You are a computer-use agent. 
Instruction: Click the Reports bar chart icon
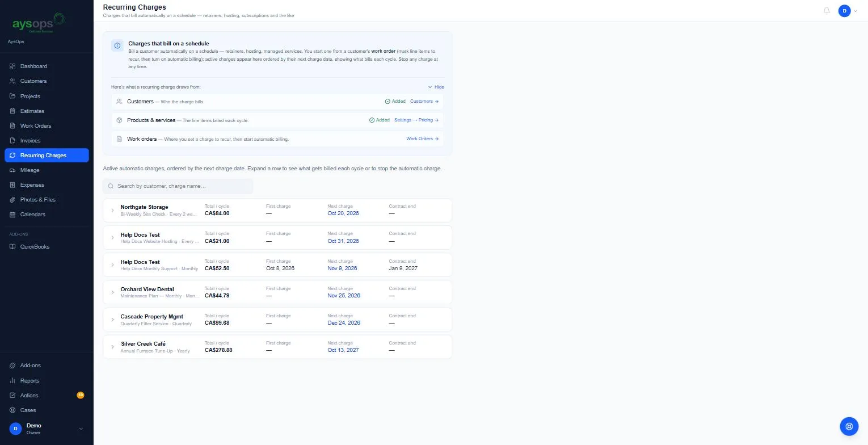pyautogui.click(x=12, y=381)
